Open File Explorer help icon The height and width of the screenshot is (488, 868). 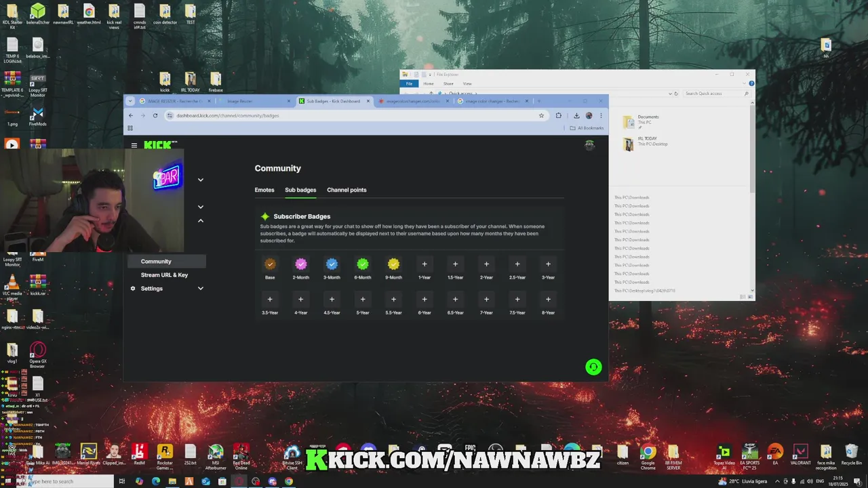tap(751, 83)
